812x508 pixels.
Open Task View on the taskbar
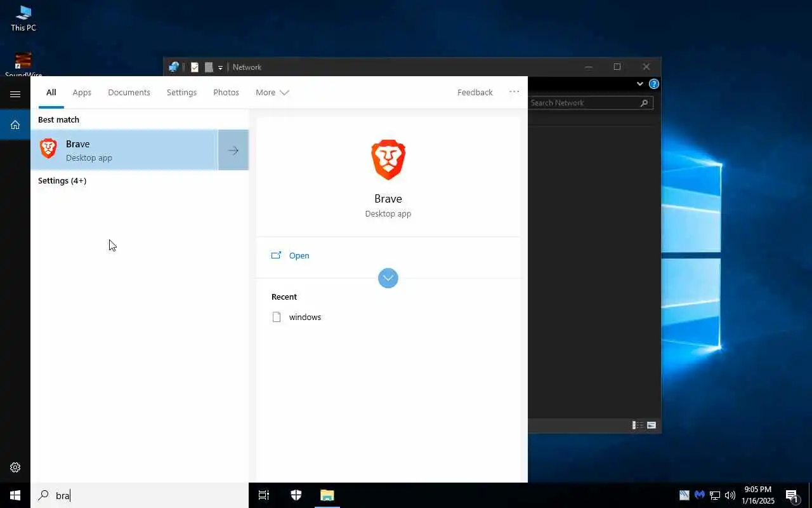264,495
